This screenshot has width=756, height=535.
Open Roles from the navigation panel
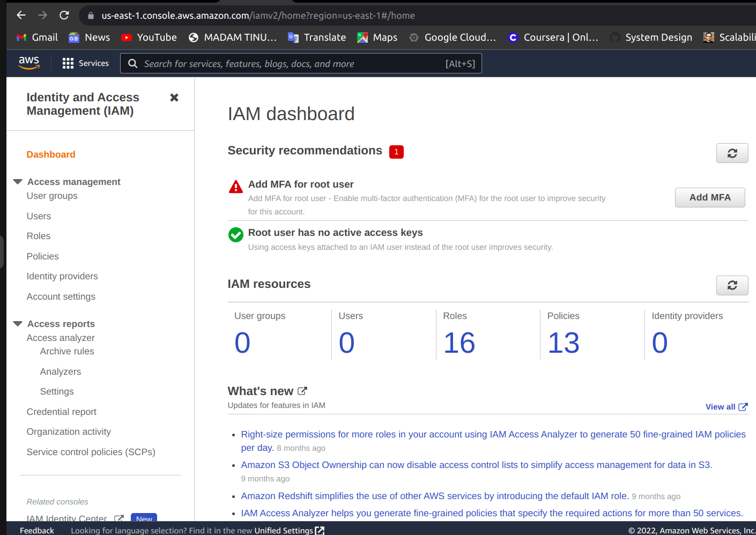tap(38, 236)
